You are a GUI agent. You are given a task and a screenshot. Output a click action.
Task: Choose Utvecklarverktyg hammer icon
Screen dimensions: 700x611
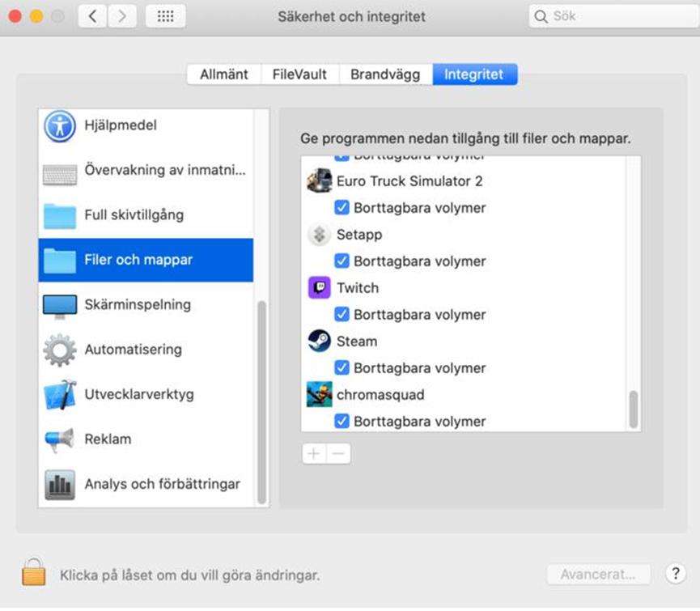(x=60, y=395)
